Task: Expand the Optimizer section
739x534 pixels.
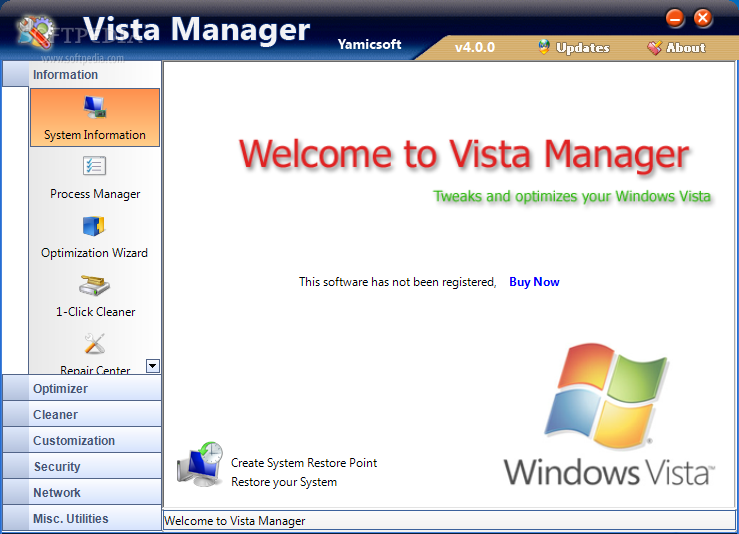Action: coord(82,388)
